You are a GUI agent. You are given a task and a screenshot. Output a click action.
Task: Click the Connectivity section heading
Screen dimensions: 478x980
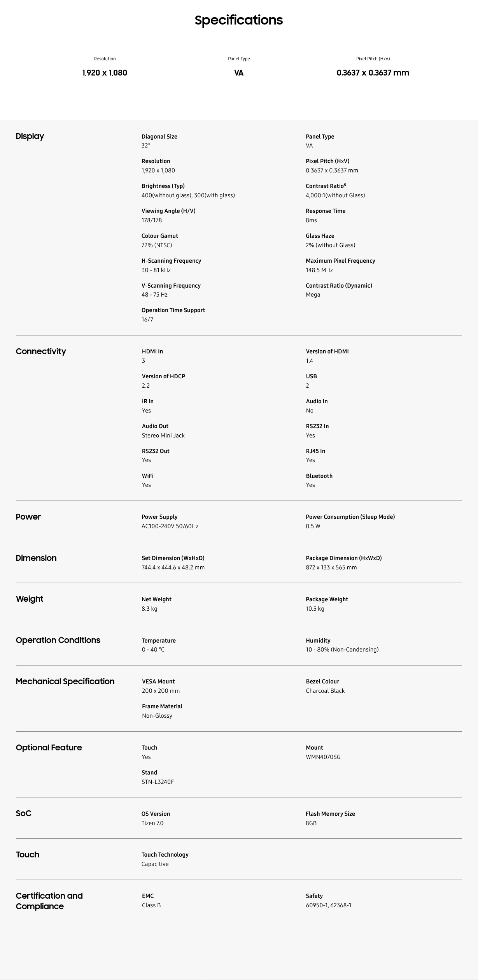(41, 351)
